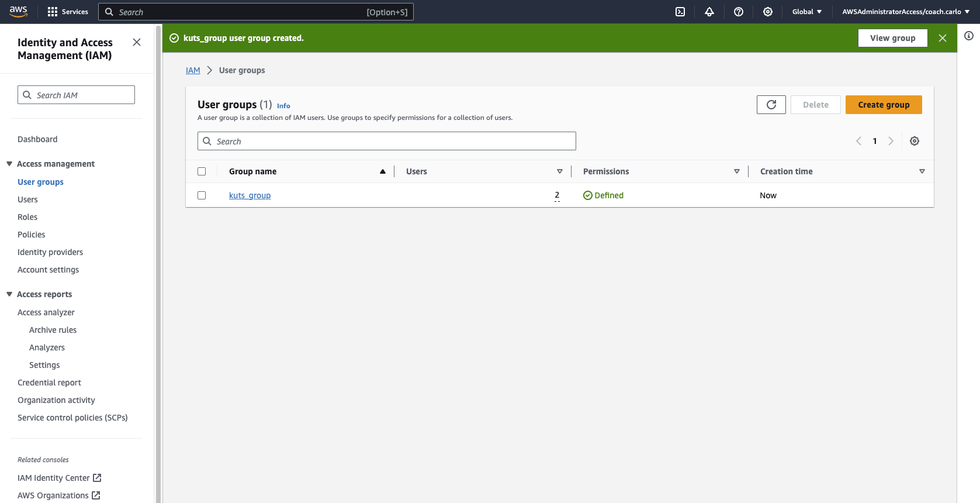Open the info panel icon at right edge
Image resolution: width=980 pixels, height=503 pixels.
(969, 36)
